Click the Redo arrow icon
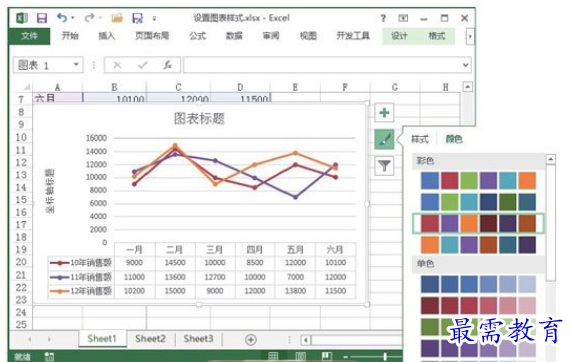This screenshot has width=571, height=362. point(89,17)
